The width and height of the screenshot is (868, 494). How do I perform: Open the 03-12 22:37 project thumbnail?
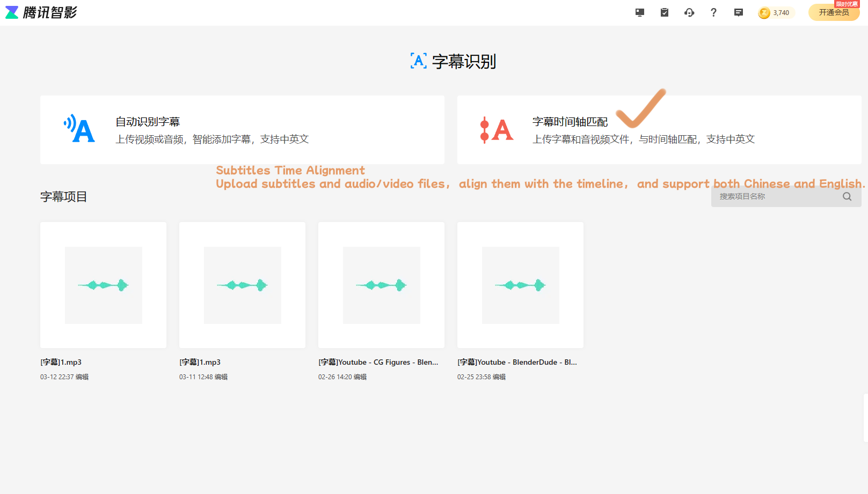coord(103,285)
